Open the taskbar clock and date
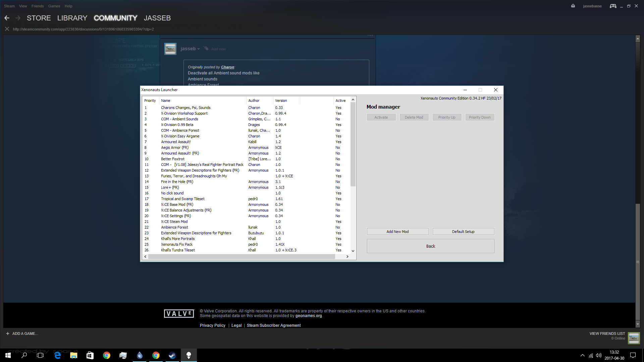 tap(614, 355)
